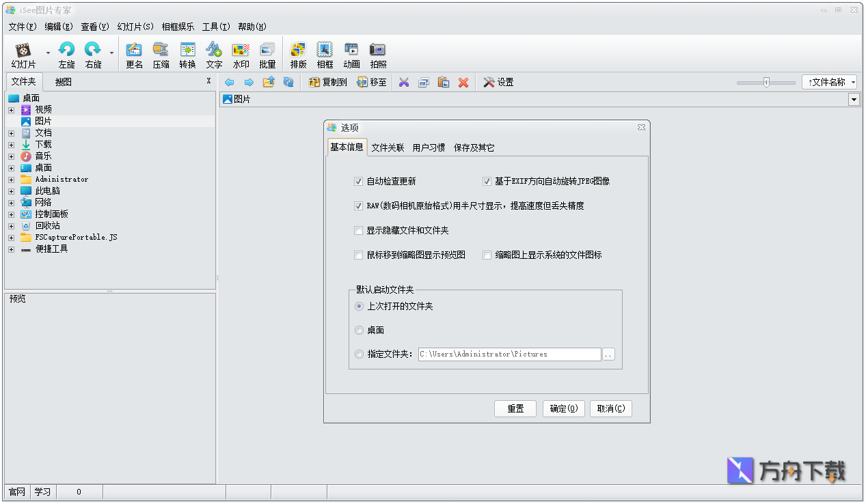Start the 幻灯片 slideshow tool

[x=23, y=55]
